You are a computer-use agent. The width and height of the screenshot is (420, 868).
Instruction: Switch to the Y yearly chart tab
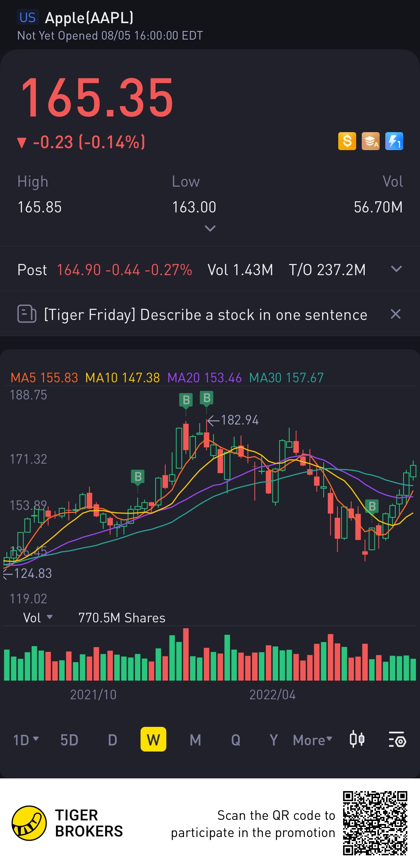click(274, 740)
